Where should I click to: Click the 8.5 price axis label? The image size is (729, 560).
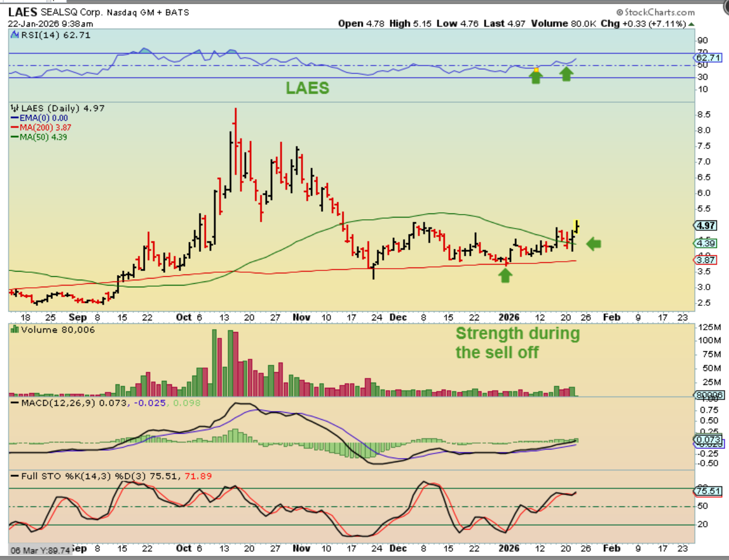[x=703, y=115]
